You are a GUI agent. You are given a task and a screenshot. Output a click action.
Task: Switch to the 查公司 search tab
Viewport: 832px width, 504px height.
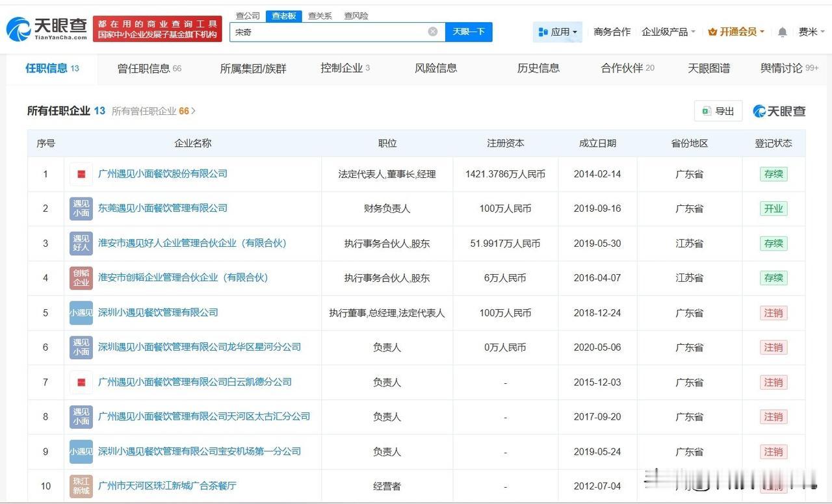248,16
